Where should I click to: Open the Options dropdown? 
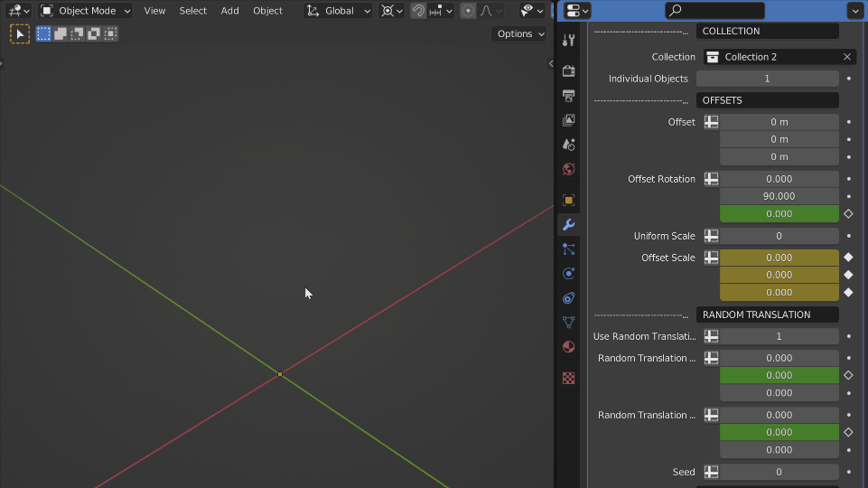pyautogui.click(x=519, y=33)
